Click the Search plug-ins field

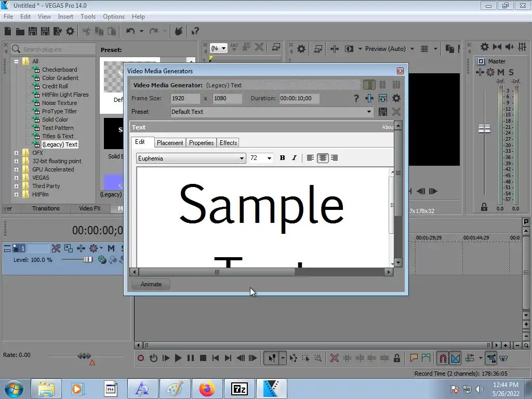pyautogui.click(x=54, y=49)
